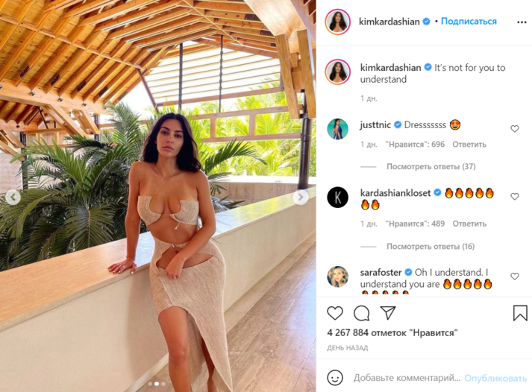The image size is (532, 392).
Task: View the 4 267 884 likes count
Action: [392, 332]
